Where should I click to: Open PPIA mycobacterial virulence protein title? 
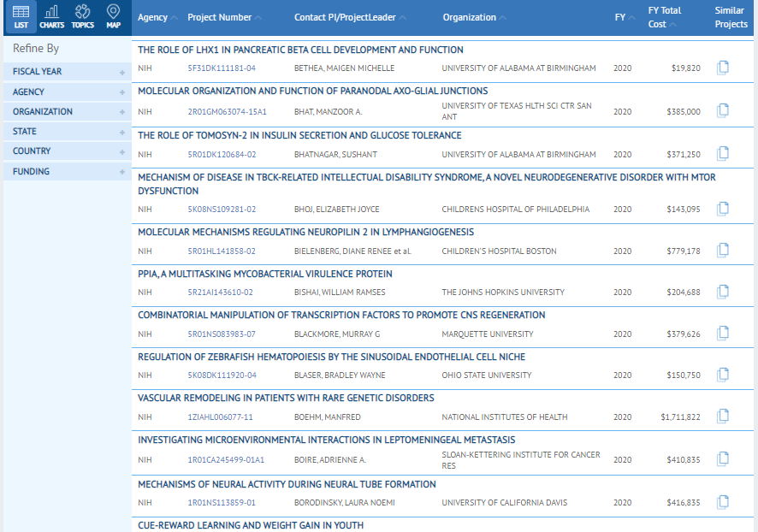(x=265, y=274)
